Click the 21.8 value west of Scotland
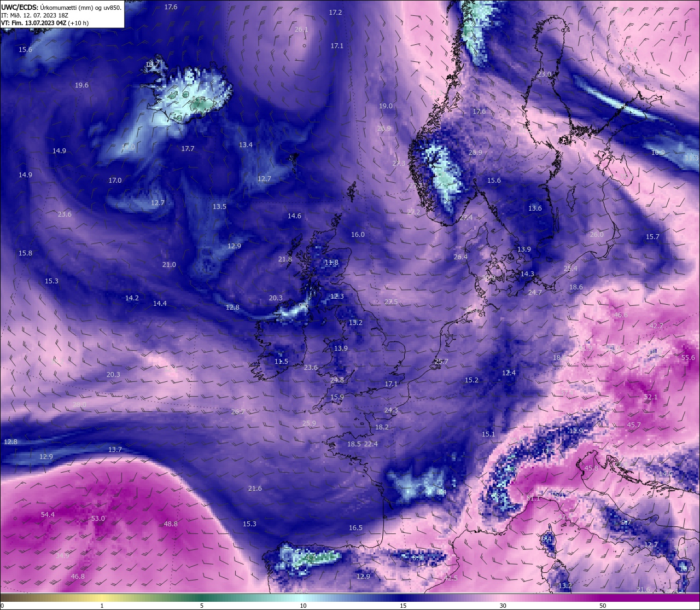 [x=285, y=259]
